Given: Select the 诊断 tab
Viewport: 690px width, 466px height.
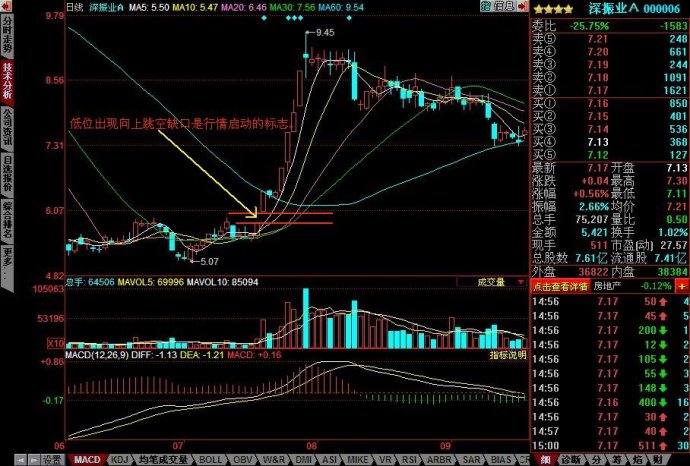Looking at the screenshot, I should 570,460.
